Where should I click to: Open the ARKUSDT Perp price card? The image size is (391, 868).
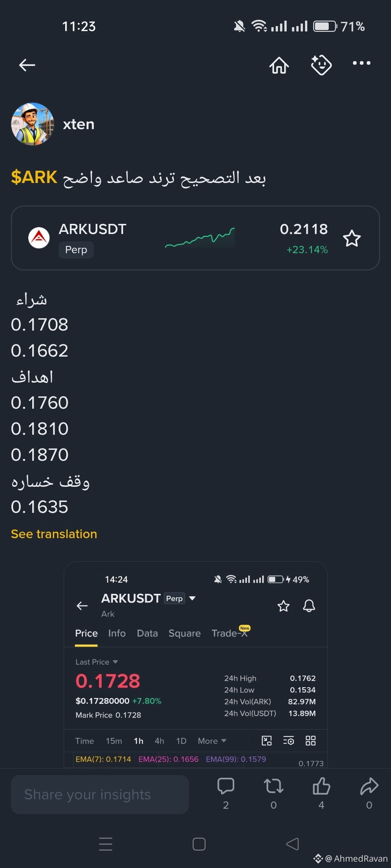pos(195,238)
